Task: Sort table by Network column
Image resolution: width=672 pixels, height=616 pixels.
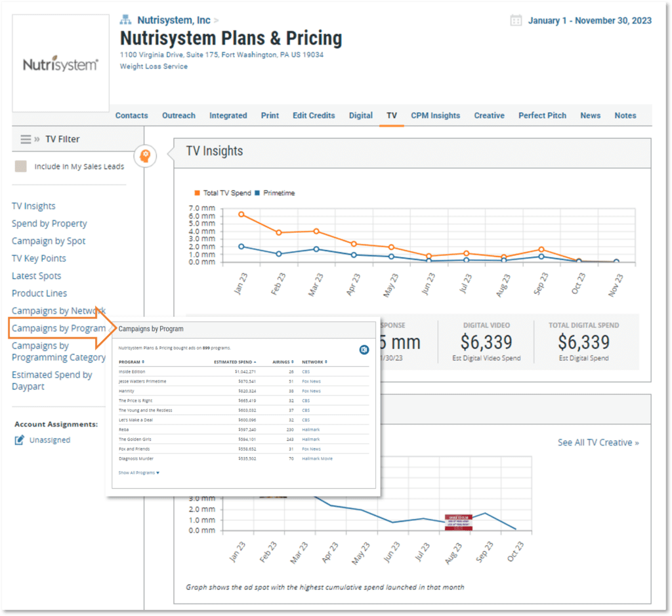Action: click(314, 362)
